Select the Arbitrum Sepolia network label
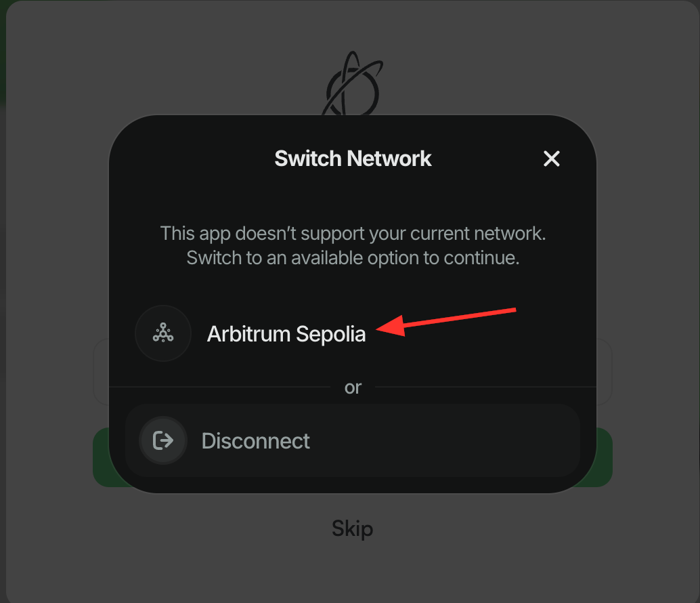Viewport: 700px width, 603px height. tap(286, 334)
